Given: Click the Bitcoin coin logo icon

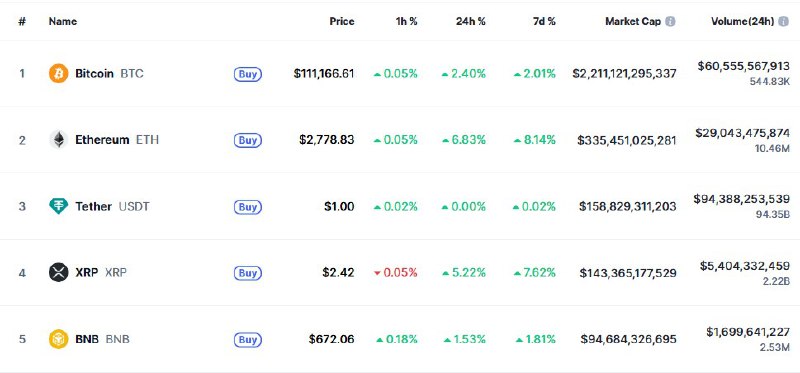Looking at the screenshot, I should click(x=58, y=73).
